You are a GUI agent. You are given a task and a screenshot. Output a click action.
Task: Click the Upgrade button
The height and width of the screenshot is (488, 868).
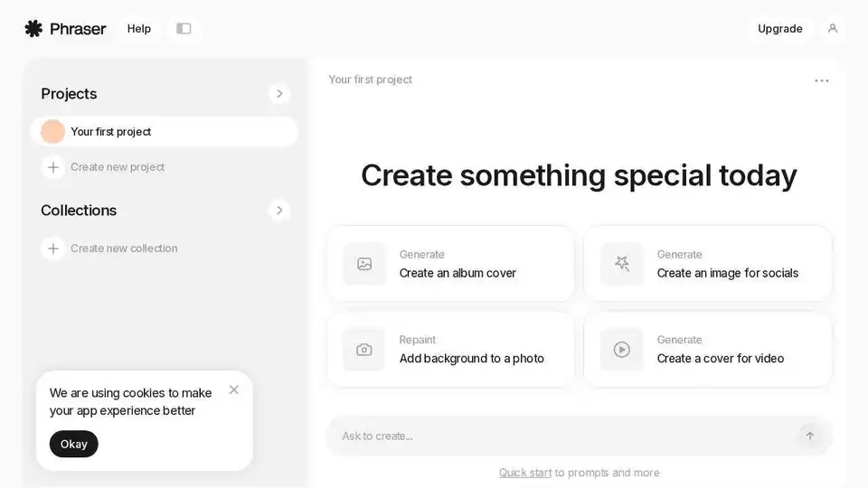click(x=780, y=29)
